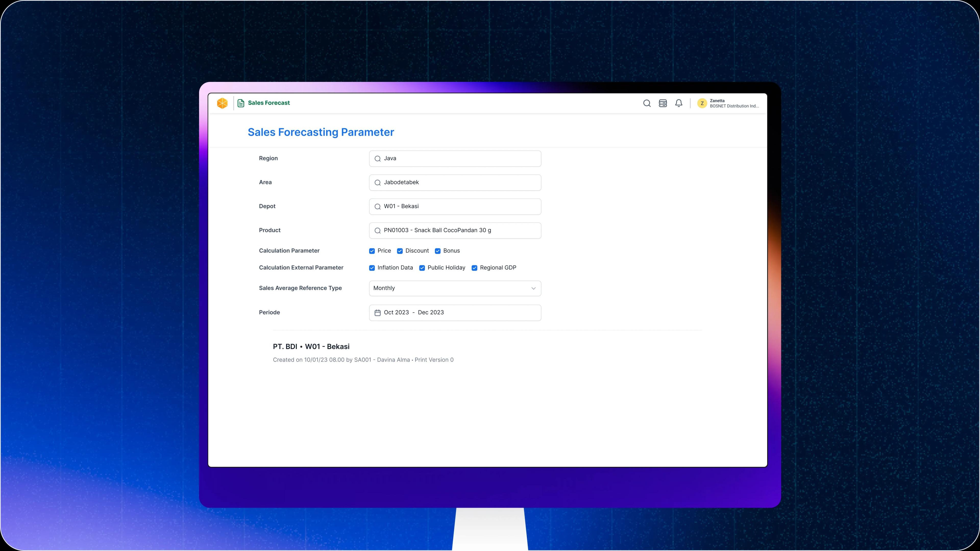Click the orange hexagon app logo

click(222, 103)
